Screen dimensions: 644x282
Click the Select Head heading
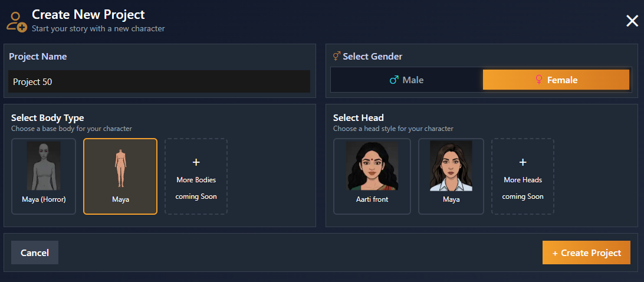(x=359, y=118)
